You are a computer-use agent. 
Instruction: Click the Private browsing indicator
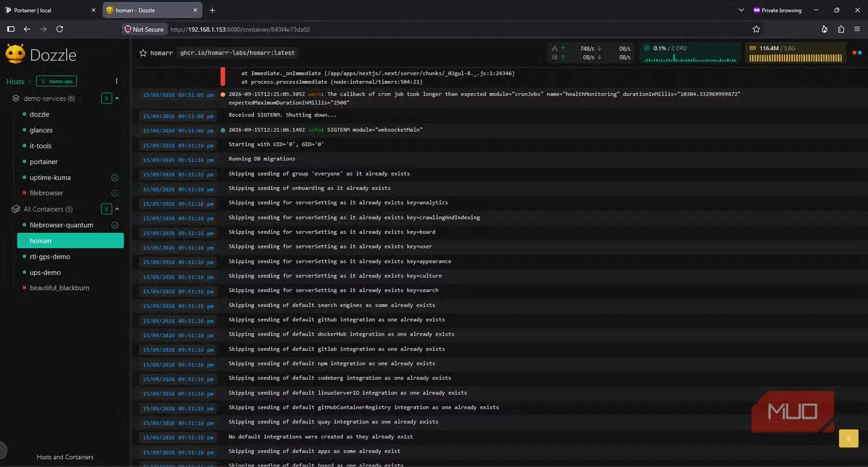(x=777, y=10)
